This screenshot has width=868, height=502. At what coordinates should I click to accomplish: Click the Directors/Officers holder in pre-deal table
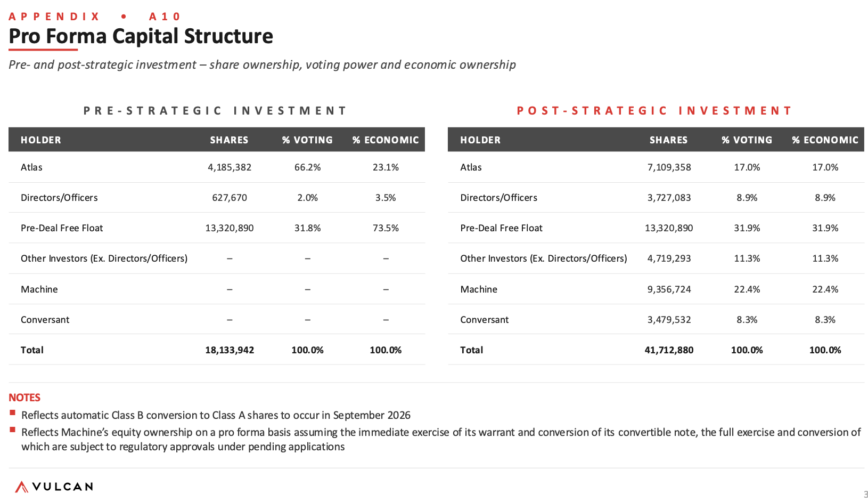coord(59,198)
